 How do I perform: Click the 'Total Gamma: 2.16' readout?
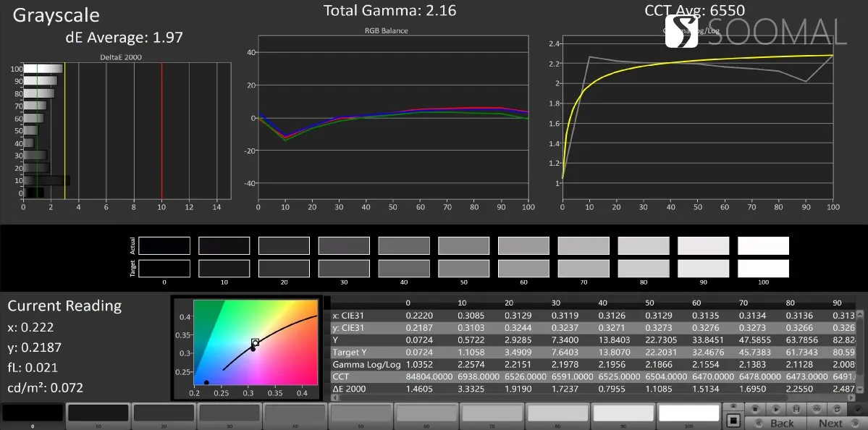(390, 11)
